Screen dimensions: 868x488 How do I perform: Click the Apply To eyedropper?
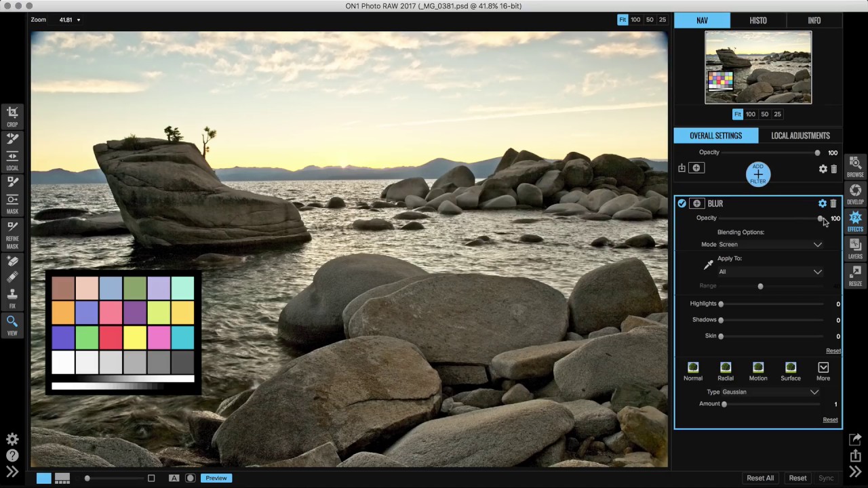709,265
